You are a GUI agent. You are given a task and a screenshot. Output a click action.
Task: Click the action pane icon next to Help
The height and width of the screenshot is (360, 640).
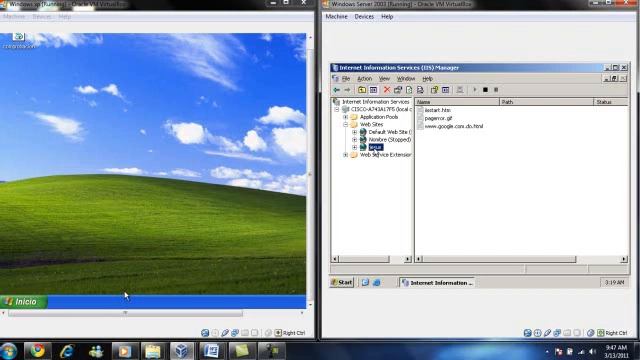coord(445,90)
